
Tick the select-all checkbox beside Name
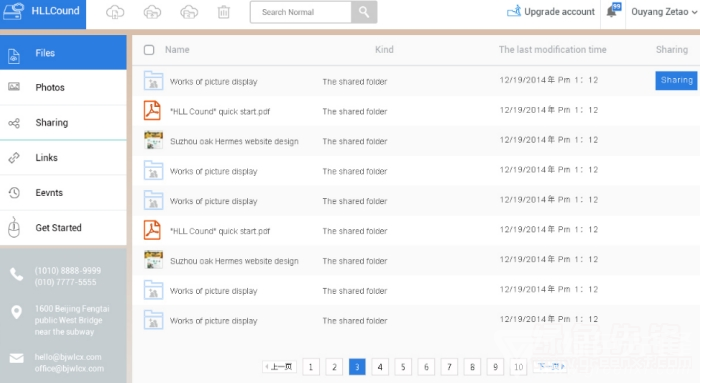click(149, 50)
